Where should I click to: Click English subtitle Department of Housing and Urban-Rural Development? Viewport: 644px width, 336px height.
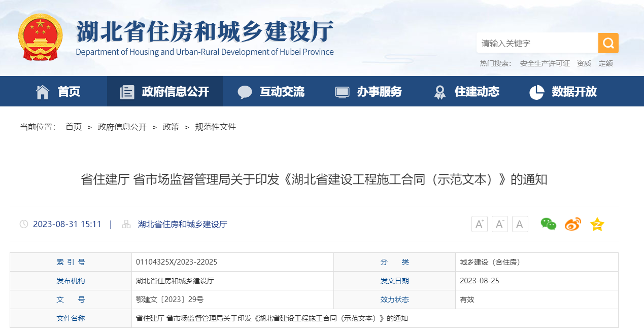[205, 52]
